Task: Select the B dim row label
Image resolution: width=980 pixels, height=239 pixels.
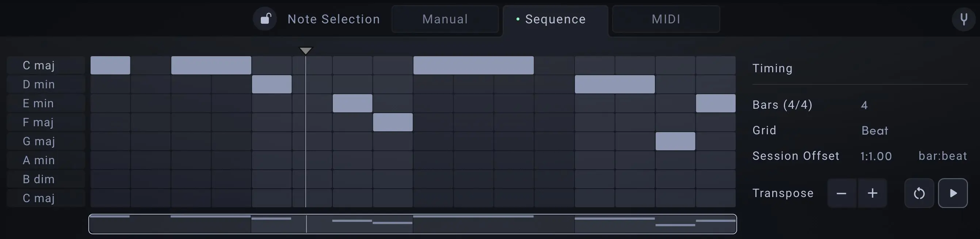Action: point(46,180)
